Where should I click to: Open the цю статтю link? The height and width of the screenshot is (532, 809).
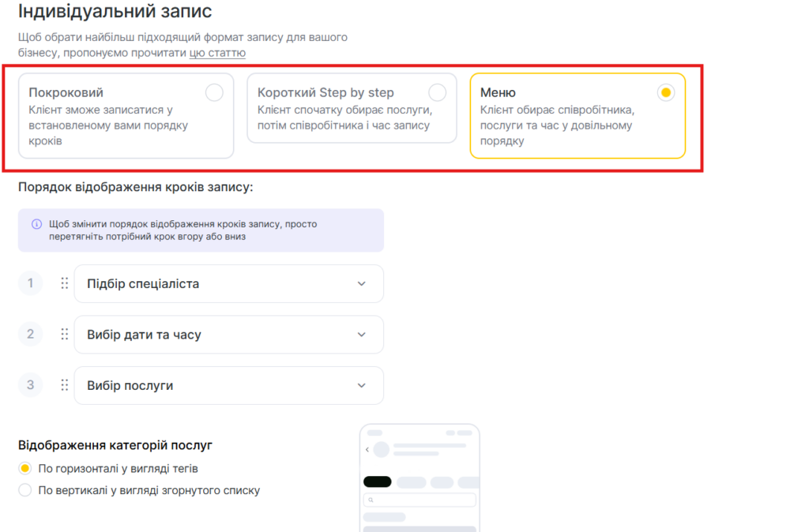point(217,53)
